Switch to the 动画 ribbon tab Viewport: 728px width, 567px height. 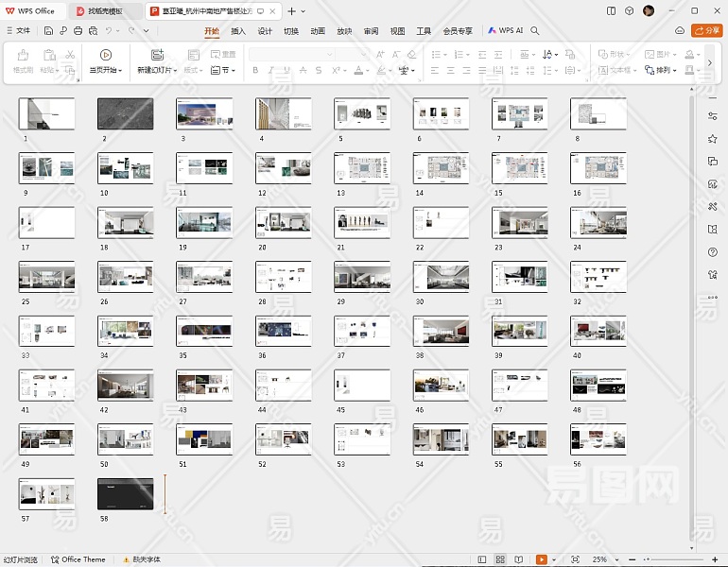tap(318, 30)
